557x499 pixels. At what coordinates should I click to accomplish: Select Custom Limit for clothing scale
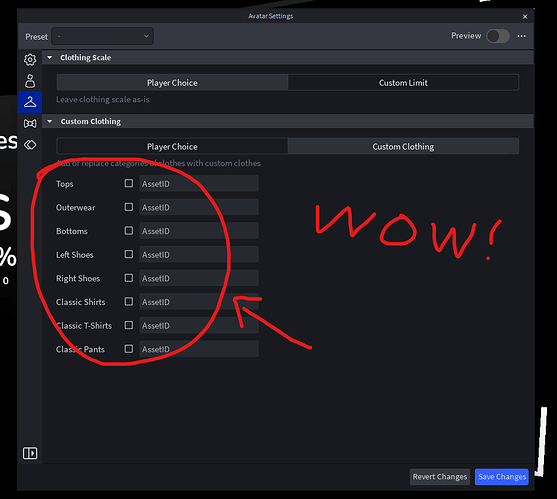(x=403, y=83)
